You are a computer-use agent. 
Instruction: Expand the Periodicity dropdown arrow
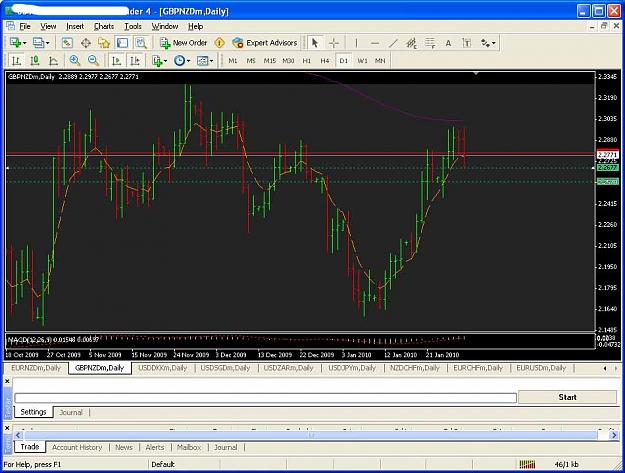coord(188,61)
